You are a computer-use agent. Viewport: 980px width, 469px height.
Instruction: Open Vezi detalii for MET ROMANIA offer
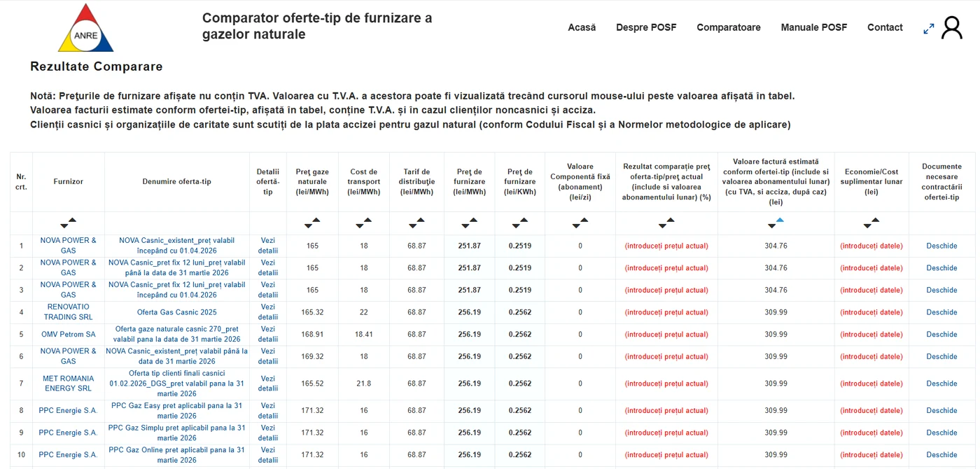pyautogui.click(x=268, y=384)
